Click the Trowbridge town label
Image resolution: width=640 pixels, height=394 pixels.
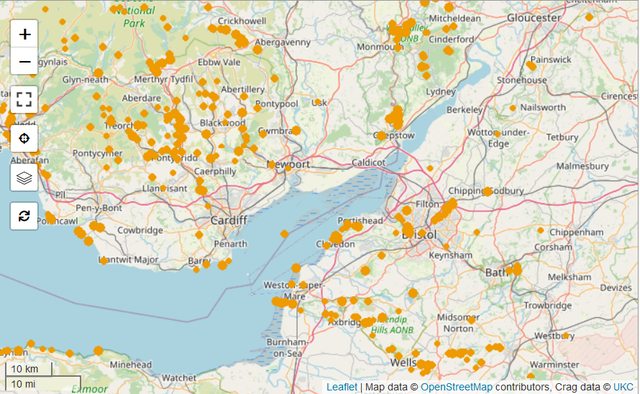pyautogui.click(x=548, y=305)
